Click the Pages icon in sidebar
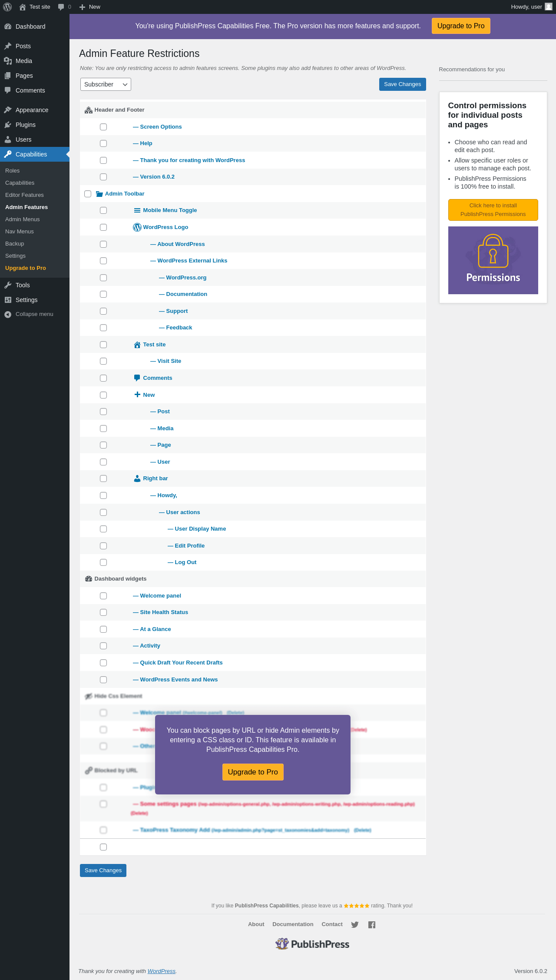The image size is (556, 980). 8,76
